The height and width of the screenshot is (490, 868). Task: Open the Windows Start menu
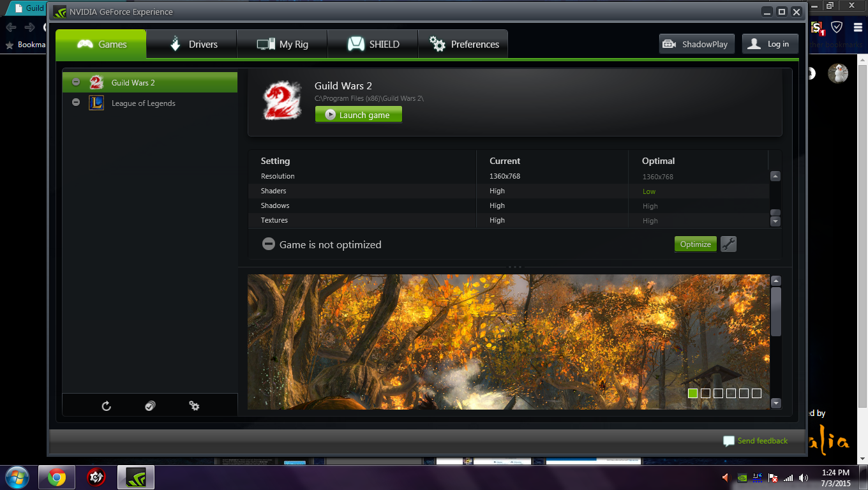point(17,477)
